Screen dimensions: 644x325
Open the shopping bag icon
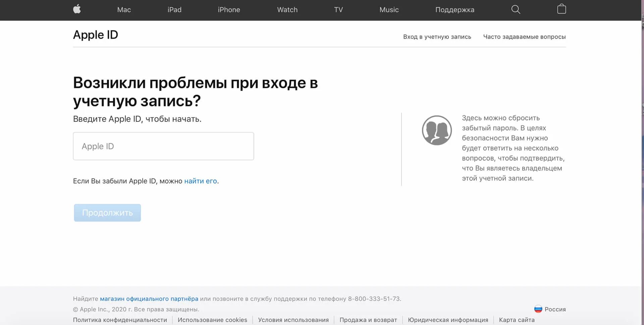pyautogui.click(x=561, y=9)
